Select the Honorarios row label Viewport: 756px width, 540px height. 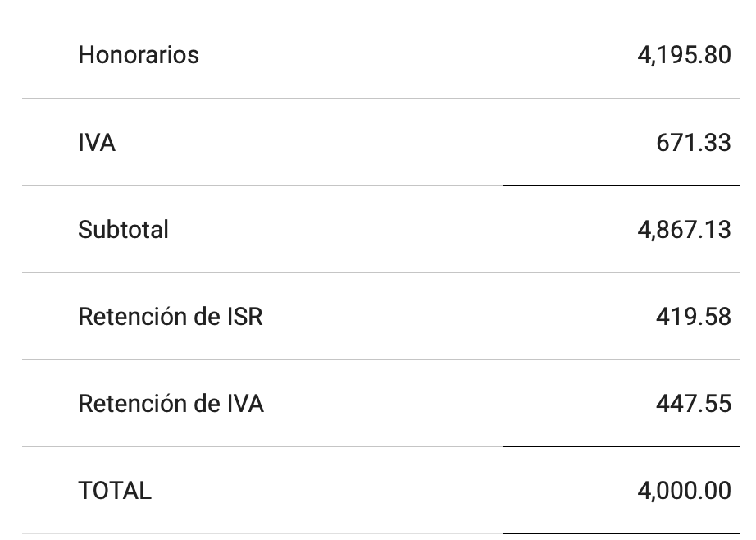(139, 55)
